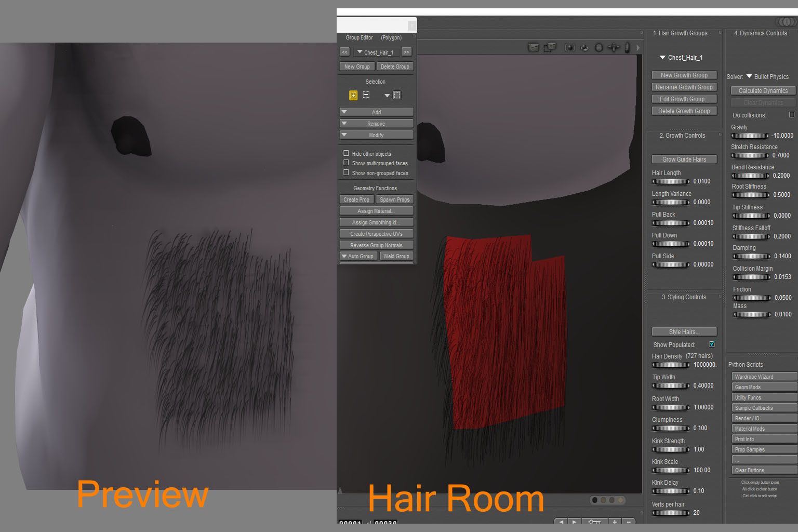Click the Hair Density value field
The height and width of the screenshot is (532, 798).
pyautogui.click(x=705, y=365)
